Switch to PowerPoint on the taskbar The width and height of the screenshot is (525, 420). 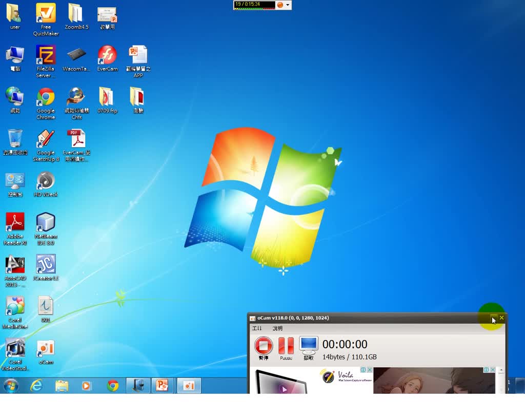click(x=163, y=386)
